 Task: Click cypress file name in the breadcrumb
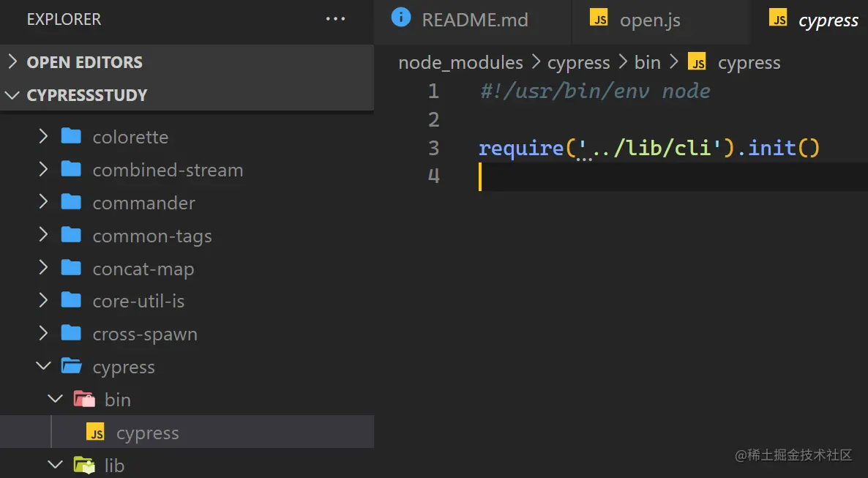pos(749,63)
